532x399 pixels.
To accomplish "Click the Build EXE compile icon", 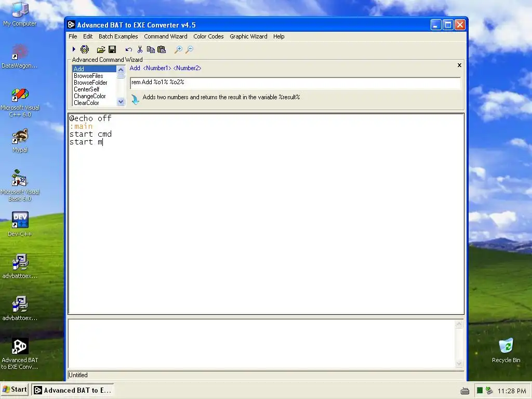I will 85,49.
